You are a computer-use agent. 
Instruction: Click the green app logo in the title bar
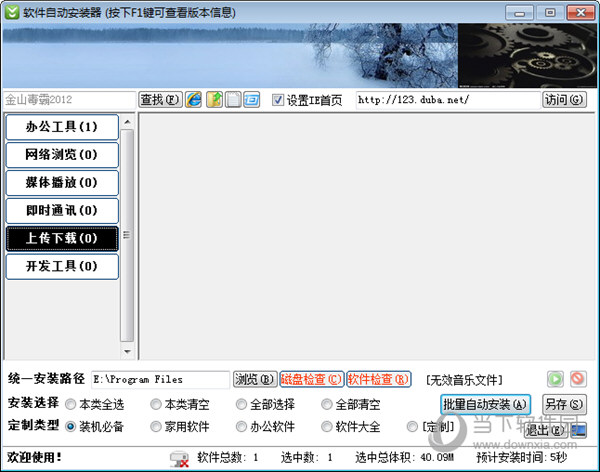tap(12, 12)
